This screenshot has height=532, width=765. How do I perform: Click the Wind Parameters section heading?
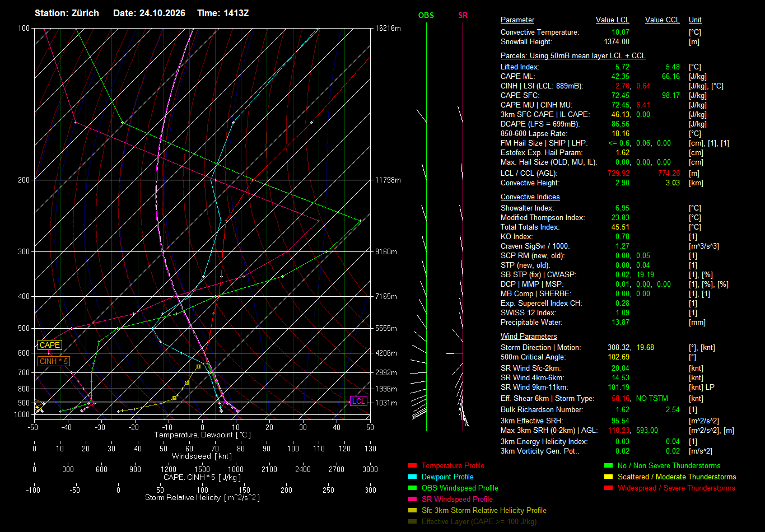click(529, 337)
